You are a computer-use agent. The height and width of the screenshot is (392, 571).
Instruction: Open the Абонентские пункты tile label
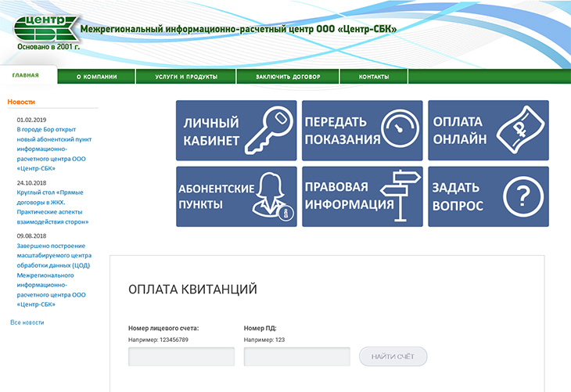coord(217,196)
